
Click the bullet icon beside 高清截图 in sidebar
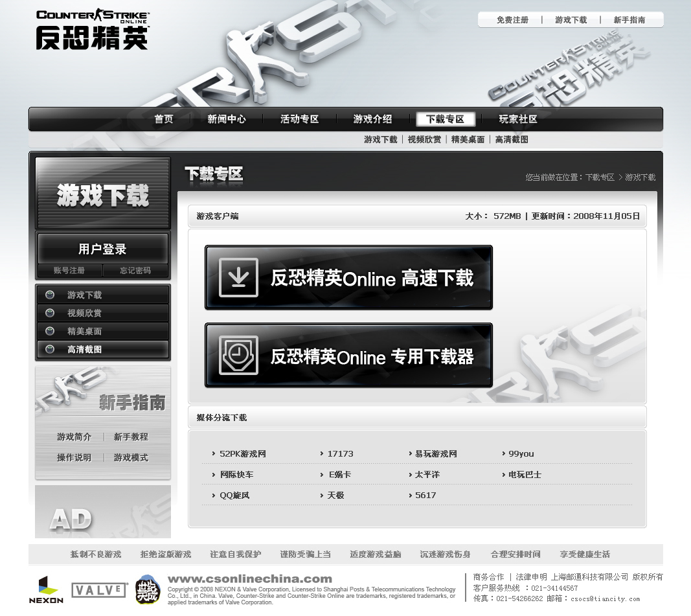coord(50,349)
